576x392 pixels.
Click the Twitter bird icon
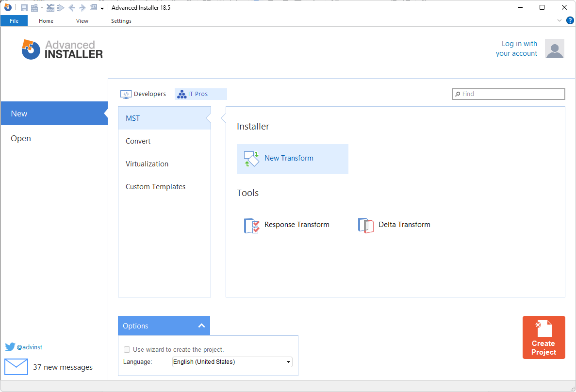(10, 347)
